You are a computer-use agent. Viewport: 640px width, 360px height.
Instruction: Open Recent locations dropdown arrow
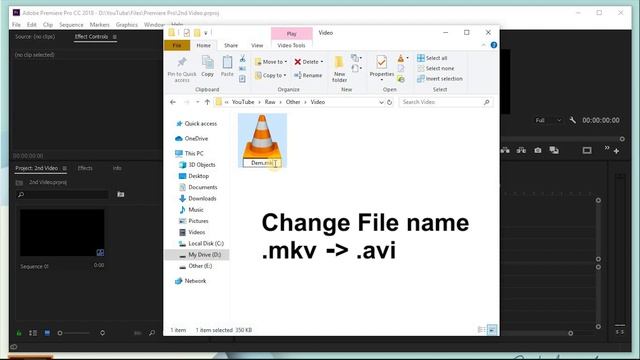click(x=198, y=102)
